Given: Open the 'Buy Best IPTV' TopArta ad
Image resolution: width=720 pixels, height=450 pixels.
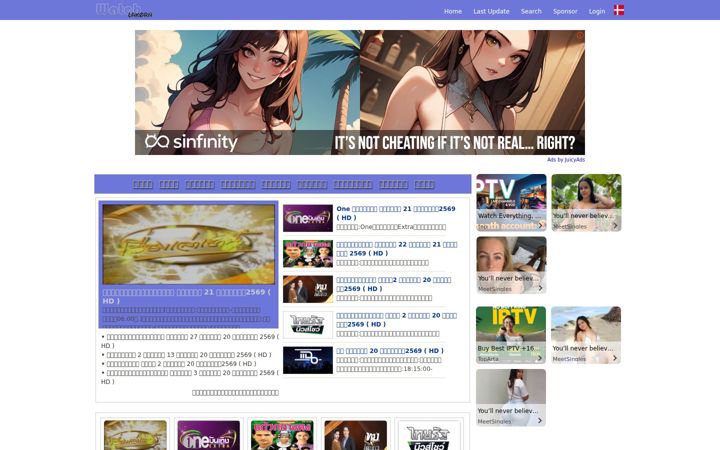Looking at the screenshot, I should click(x=511, y=335).
